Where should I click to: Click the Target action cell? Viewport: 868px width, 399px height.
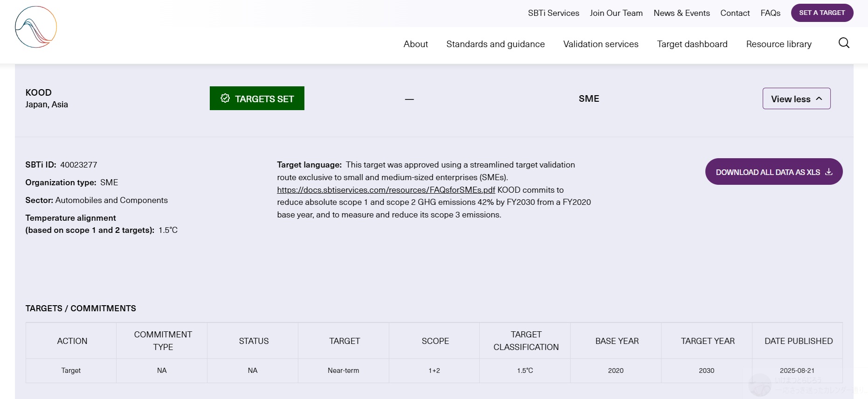(x=71, y=371)
